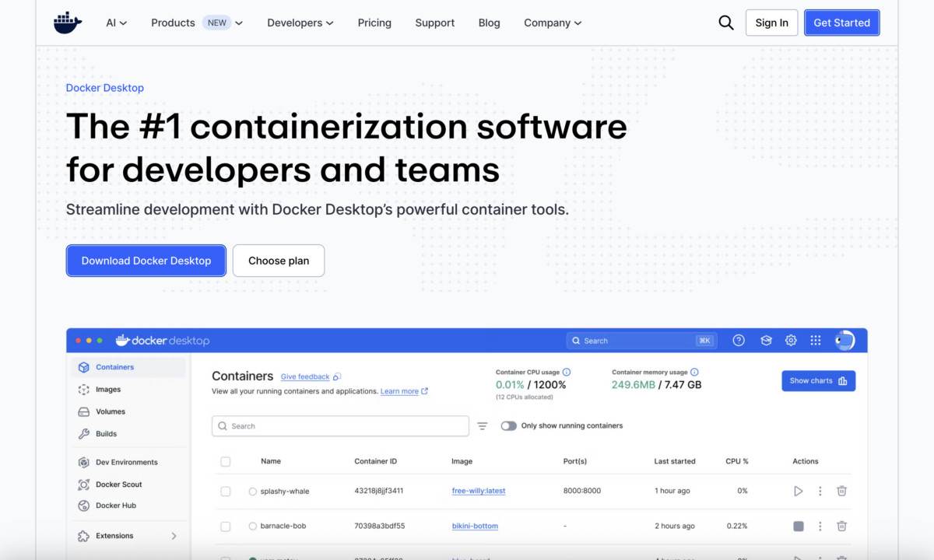Open the free-willy:latest image link
This screenshot has height=560, width=934.
[x=479, y=492]
